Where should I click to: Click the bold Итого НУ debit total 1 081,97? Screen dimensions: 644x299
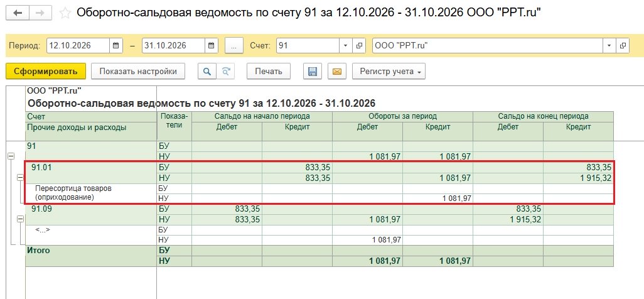coord(385,261)
